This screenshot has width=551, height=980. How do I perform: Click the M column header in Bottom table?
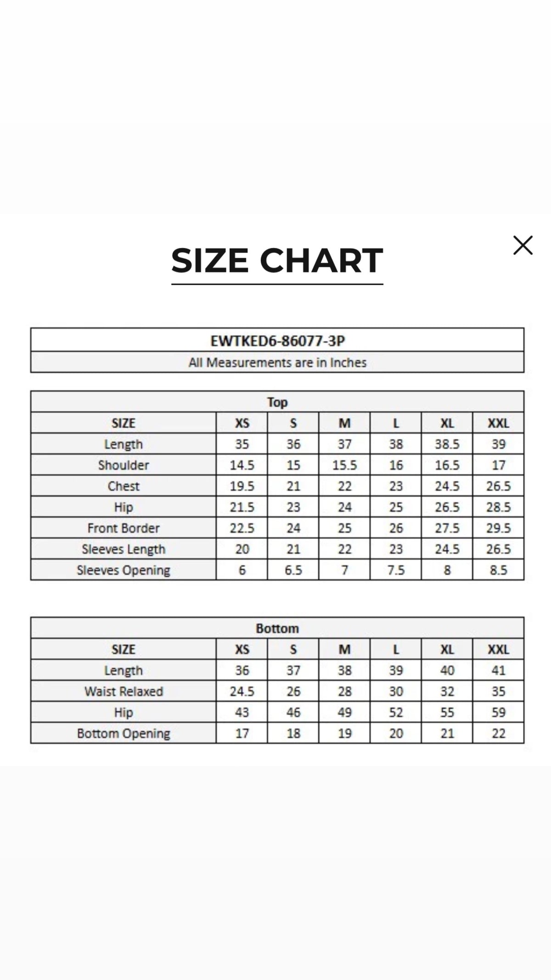point(344,650)
